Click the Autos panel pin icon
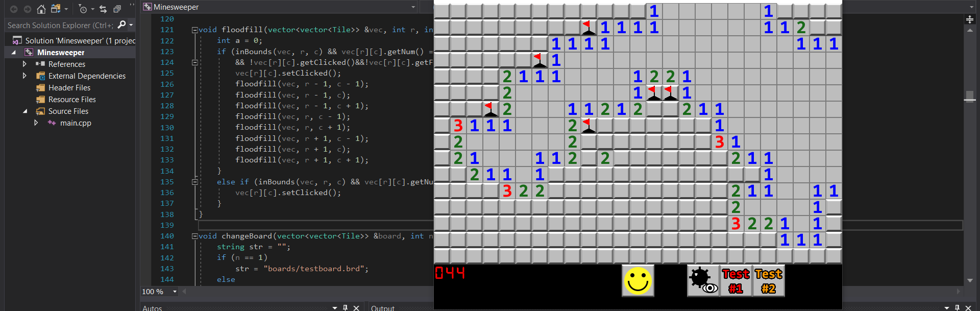This screenshot has height=311, width=980. (x=346, y=307)
